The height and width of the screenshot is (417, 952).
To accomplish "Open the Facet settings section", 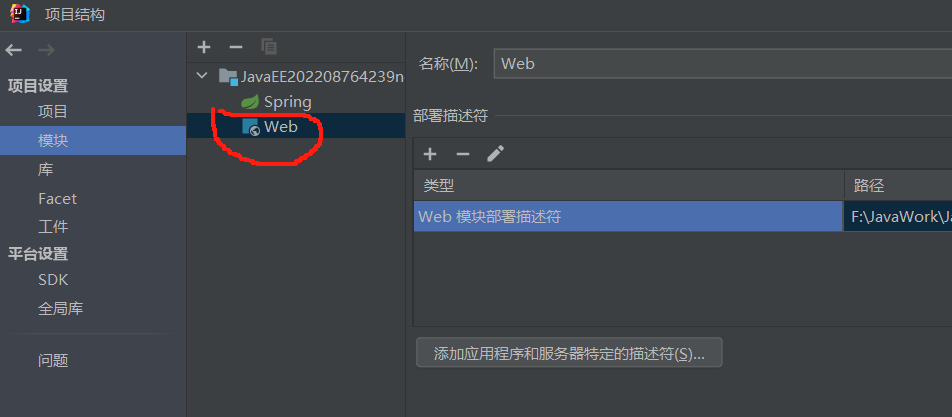I will [x=58, y=198].
